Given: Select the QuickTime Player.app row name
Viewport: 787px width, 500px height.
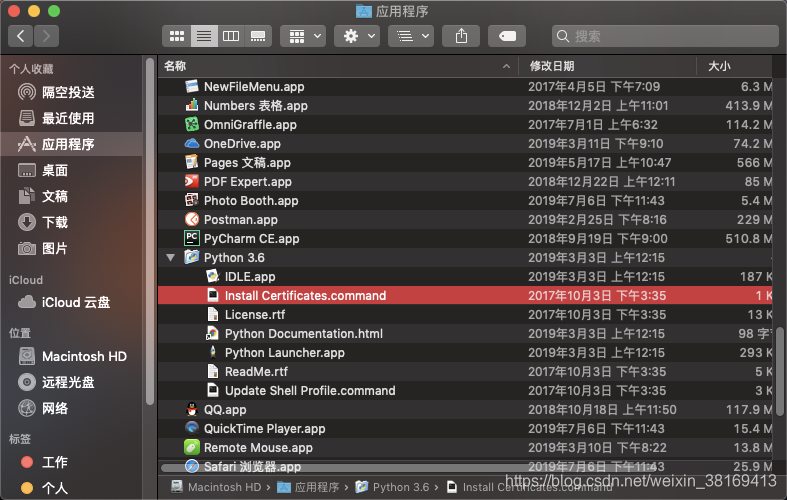Looking at the screenshot, I should [265, 429].
